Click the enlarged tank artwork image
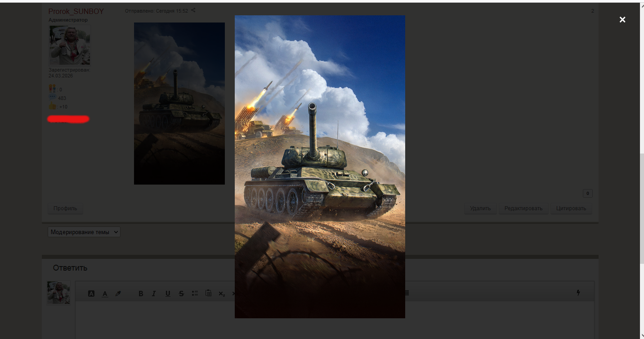This screenshot has height=339, width=644. 320,167
